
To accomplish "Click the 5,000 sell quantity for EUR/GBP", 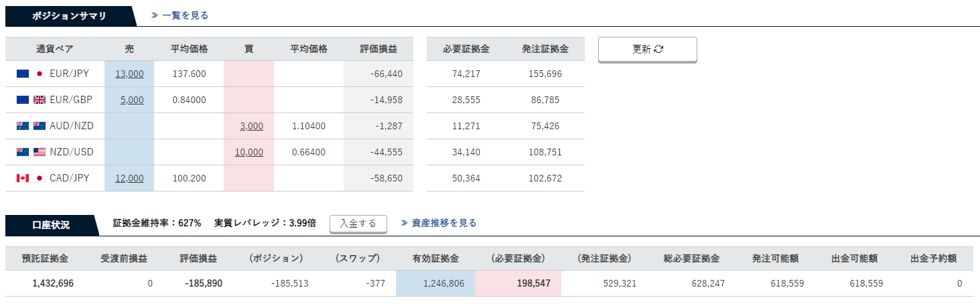I will click(x=132, y=100).
